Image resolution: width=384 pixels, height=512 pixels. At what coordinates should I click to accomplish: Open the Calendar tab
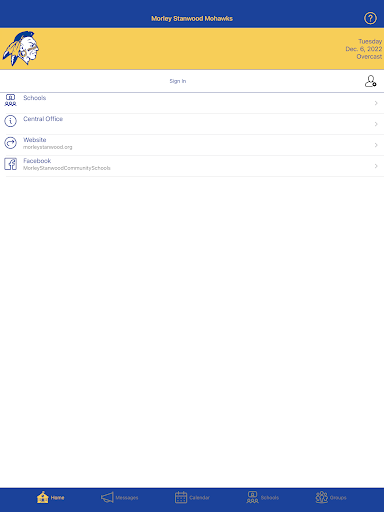click(192, 497)
